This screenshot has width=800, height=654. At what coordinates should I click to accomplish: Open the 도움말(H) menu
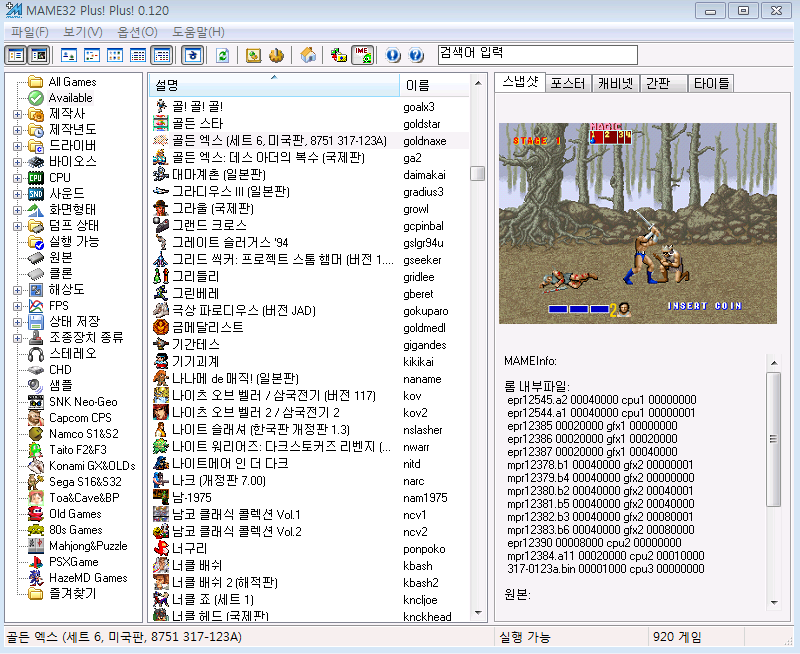point(198,32)
